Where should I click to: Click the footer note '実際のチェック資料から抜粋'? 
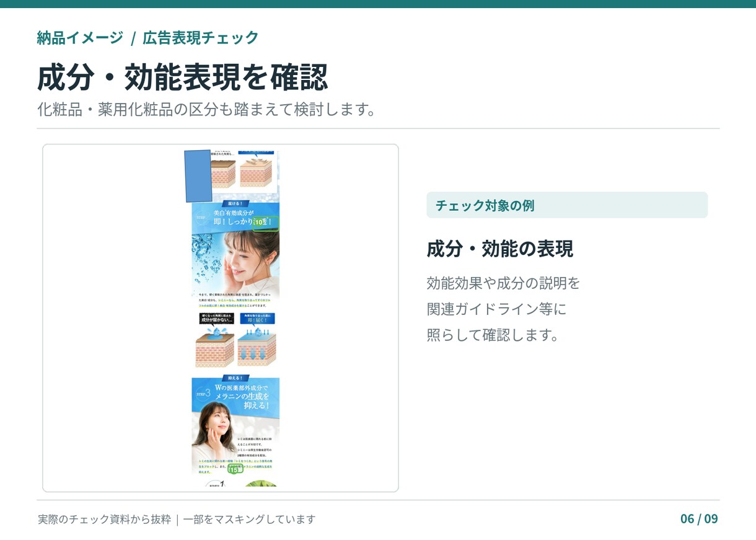coord(104,519)
